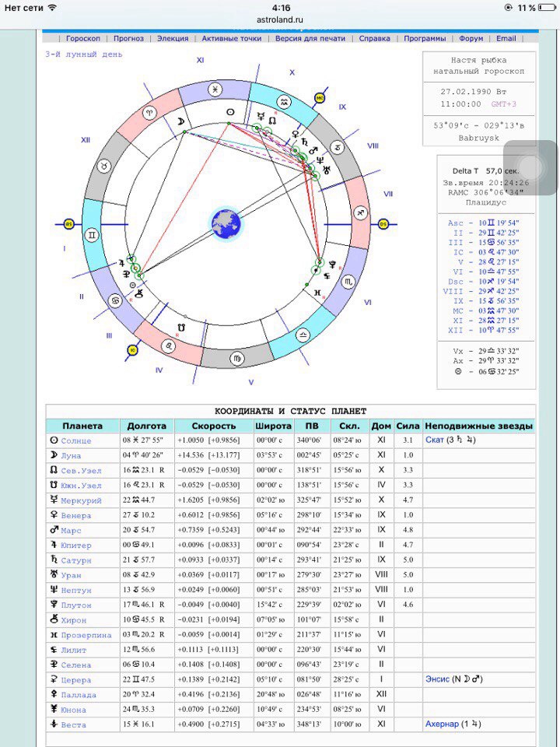Open the Меркурий planet link

[81, 501]
